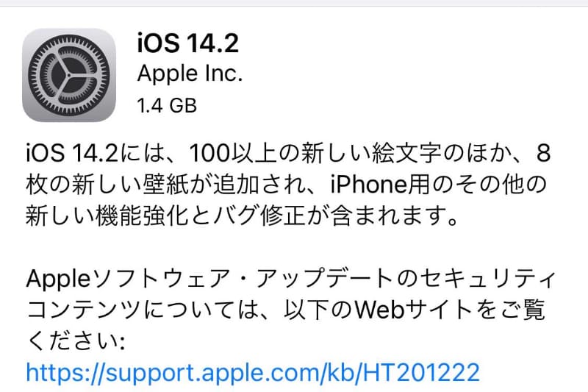The image size is (588, 392).
Task: Click the 1.4 GB download size label
Action: point(167,105)
